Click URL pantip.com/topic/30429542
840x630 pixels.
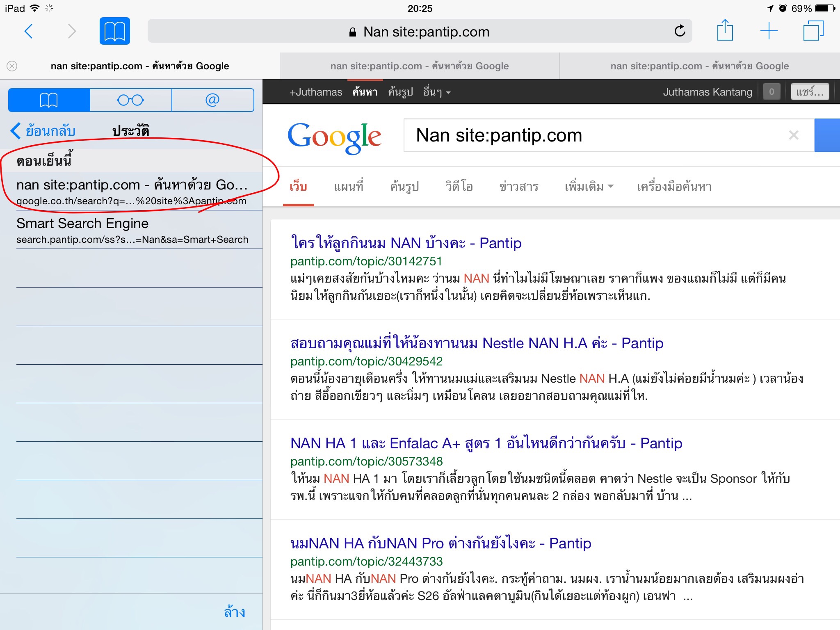366,361
